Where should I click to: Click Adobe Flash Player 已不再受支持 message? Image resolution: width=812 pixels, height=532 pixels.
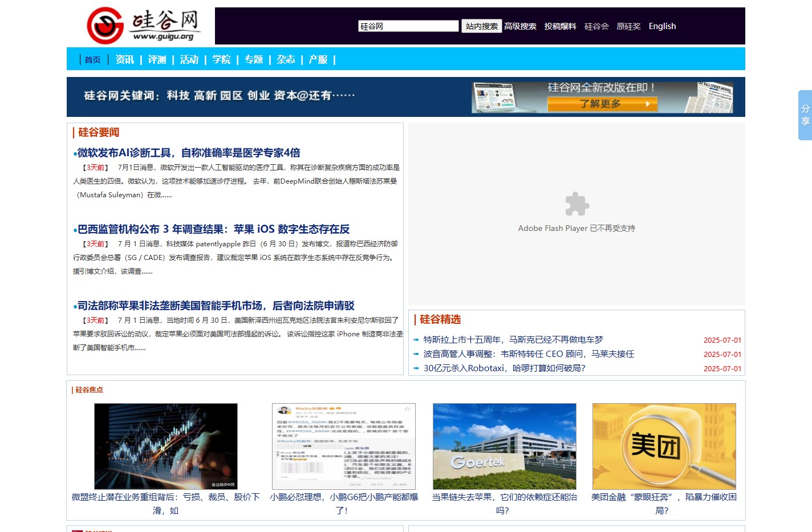click(x=576, y=228)
